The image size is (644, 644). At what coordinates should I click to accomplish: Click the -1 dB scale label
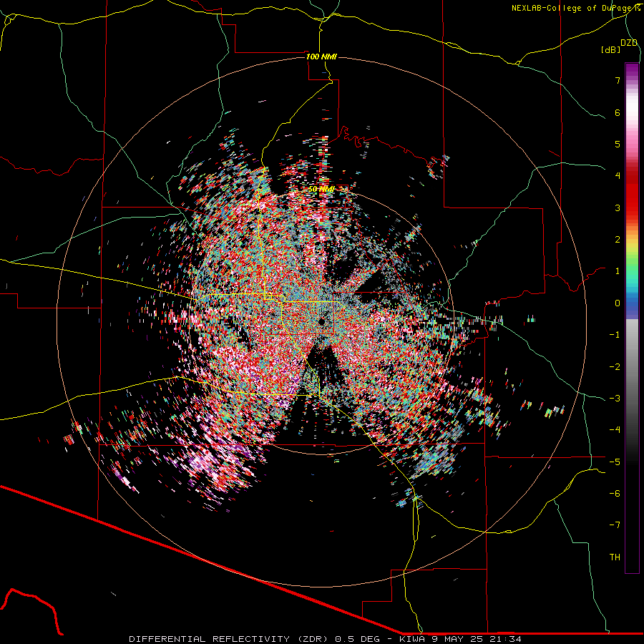(615, 335)
